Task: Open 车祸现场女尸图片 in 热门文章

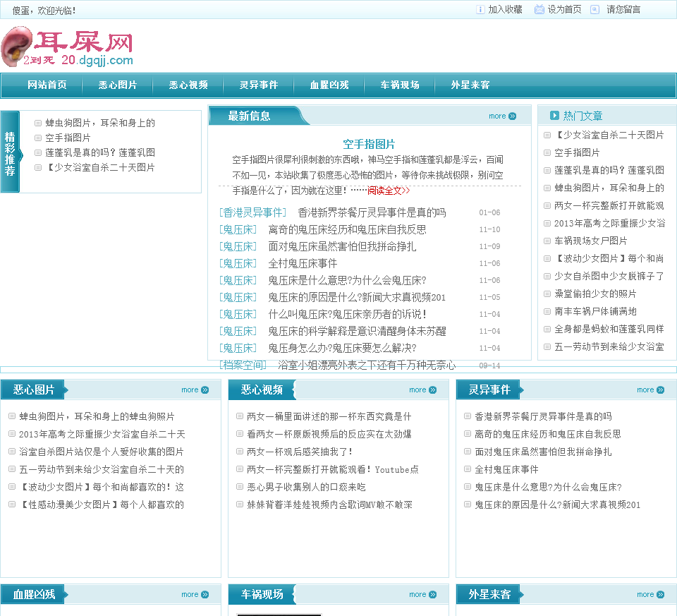Action: (x=591, y=241)
